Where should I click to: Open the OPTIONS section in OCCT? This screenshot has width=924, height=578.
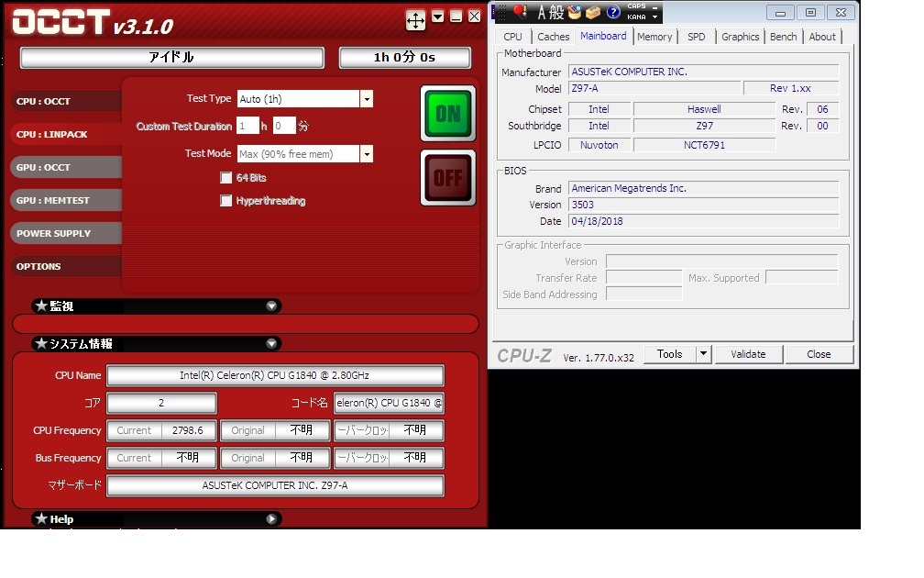coord(39,267)
